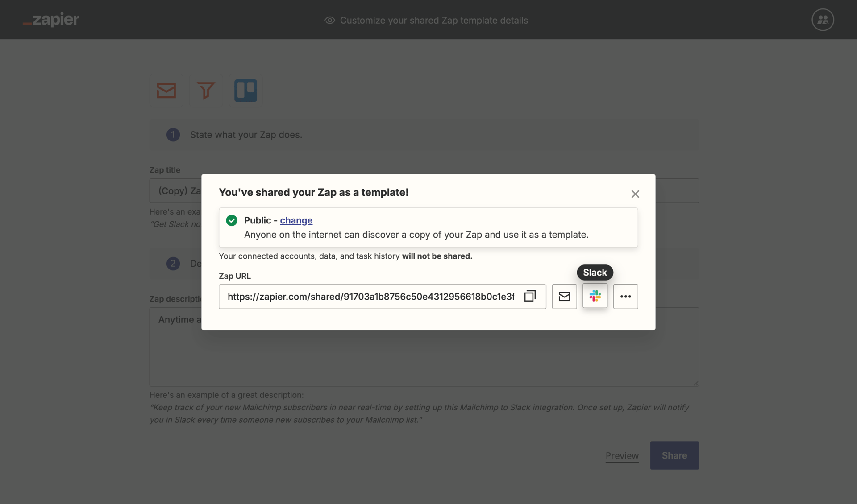Share the Zap via email icon
The image size is (857, 504).
point(564,296)
